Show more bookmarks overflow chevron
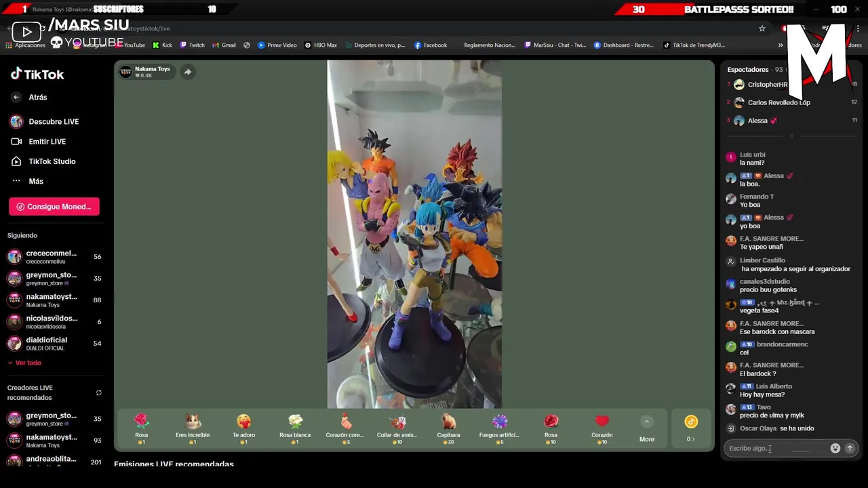The width and height of the screenshot is (868, 488). (x=781, y=45)
